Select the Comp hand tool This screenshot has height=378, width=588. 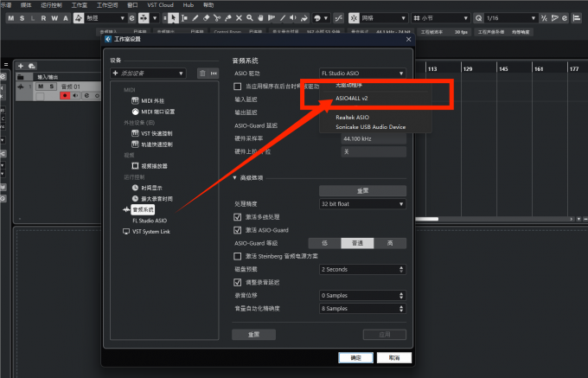[x=260, y=18]
